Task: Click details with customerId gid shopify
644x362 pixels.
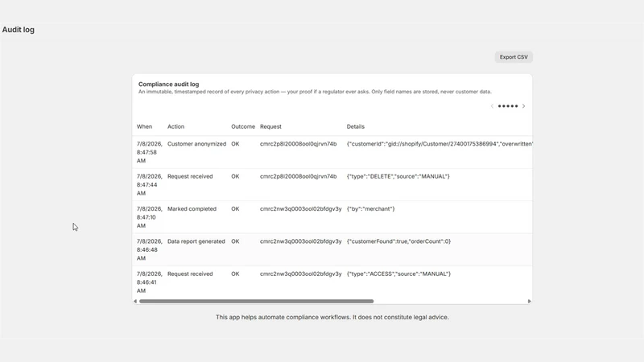Action: 440,144
